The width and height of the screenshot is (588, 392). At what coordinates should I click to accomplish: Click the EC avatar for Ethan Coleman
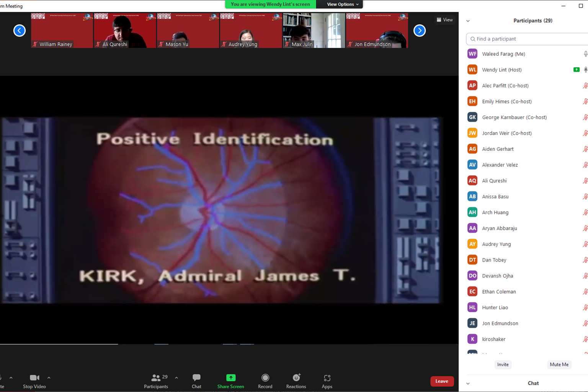pos(472,291)
